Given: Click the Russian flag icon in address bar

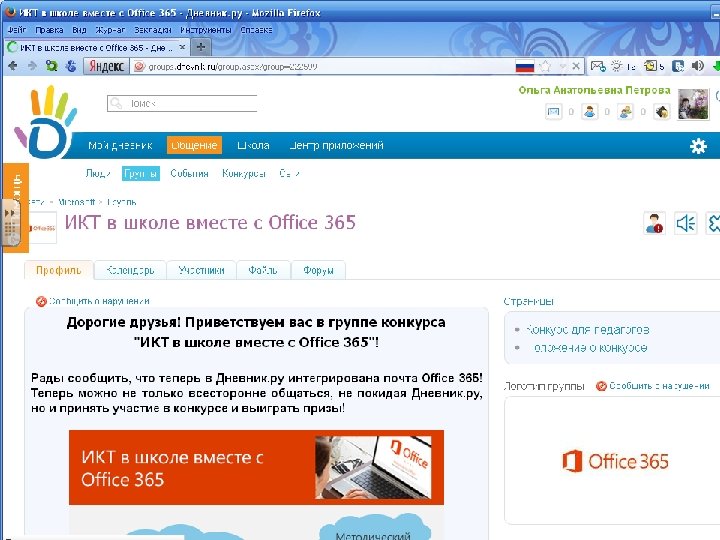Looking at the screenshot, I should (x=524, y=67).
